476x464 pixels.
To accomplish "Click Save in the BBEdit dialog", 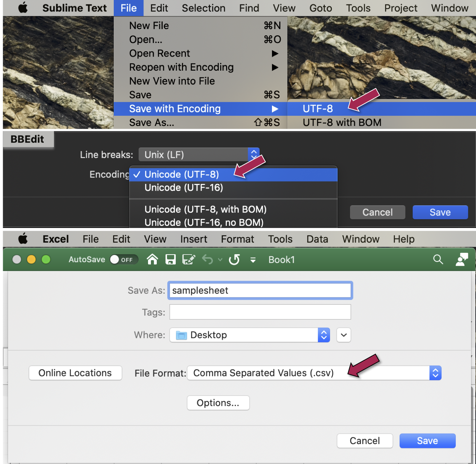I will tap(440, 212).
